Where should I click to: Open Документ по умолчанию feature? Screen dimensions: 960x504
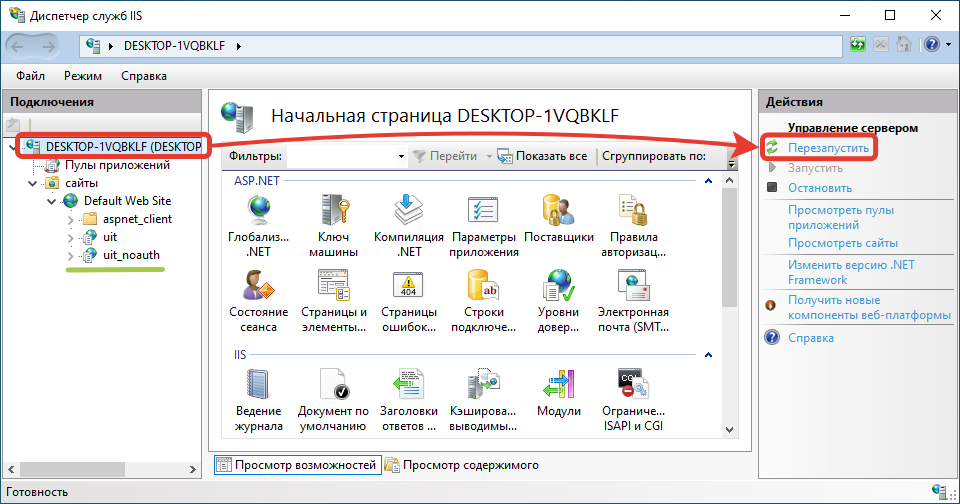point(332,385)
